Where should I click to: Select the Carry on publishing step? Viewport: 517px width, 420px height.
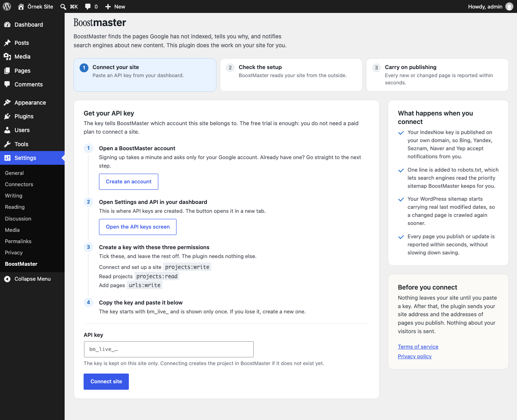437,75
